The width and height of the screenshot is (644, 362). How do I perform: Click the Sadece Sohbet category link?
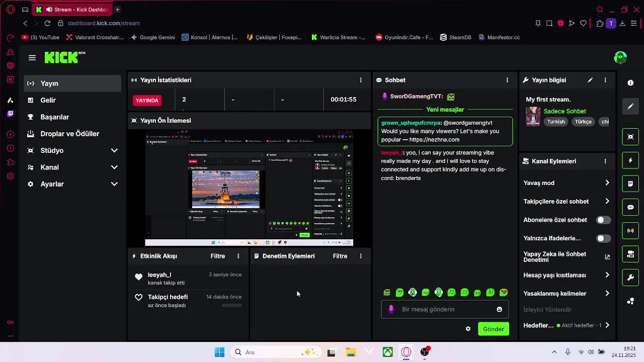565,111
